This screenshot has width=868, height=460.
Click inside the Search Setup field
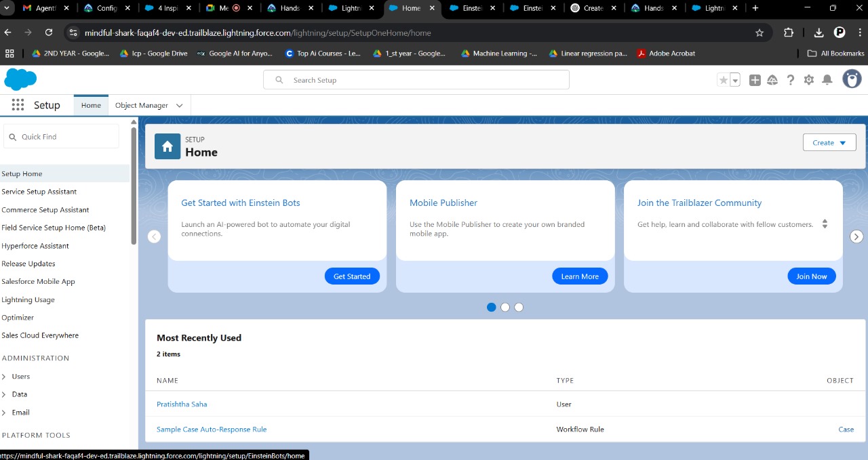(416, 80)
